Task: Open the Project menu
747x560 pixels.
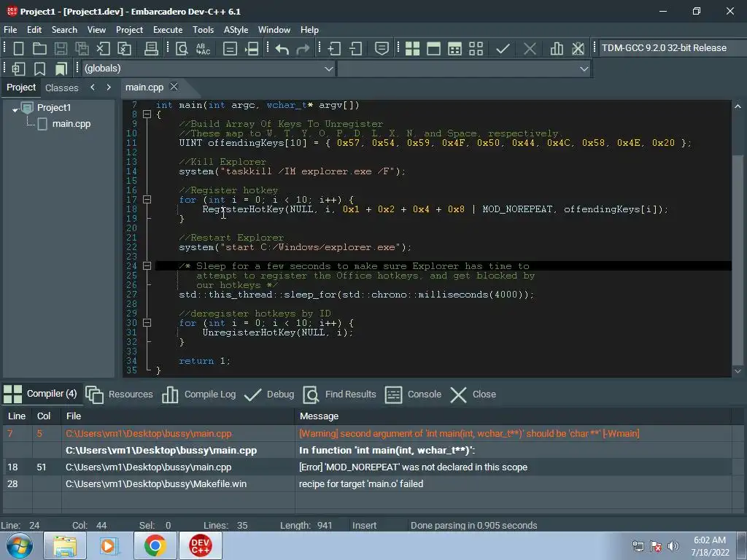Action: (129, 29)
